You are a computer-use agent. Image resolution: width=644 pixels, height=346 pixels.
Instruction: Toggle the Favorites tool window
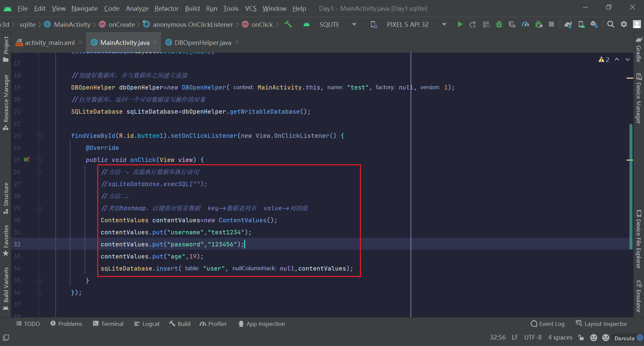(x=6, y=240)
